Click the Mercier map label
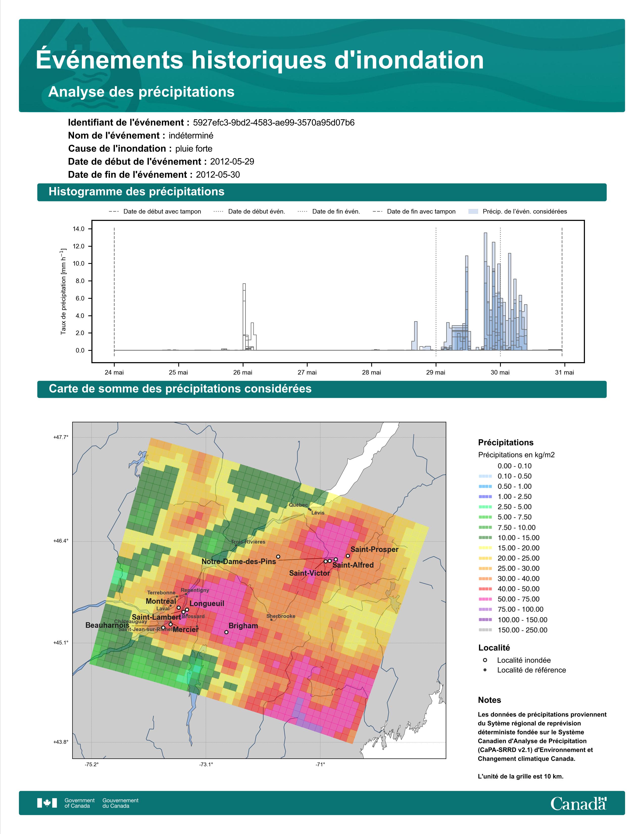This screenshot has width=644, height=834. [185, 630]
